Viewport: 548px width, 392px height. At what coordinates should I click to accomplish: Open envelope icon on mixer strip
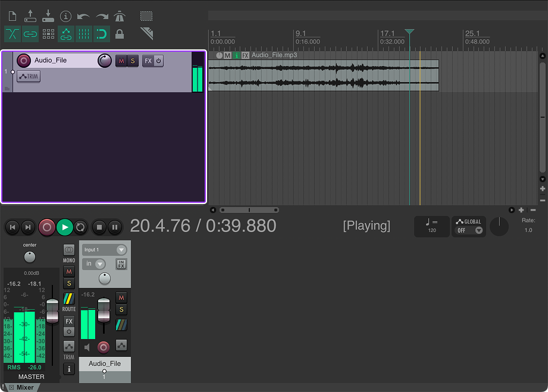coord(121,346)
